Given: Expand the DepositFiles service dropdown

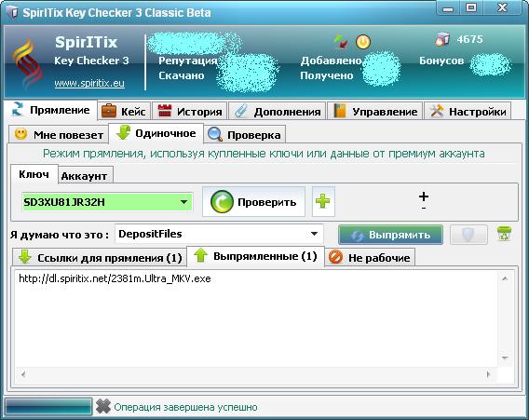Looking at the screenshot, I should tap(314, 234).
